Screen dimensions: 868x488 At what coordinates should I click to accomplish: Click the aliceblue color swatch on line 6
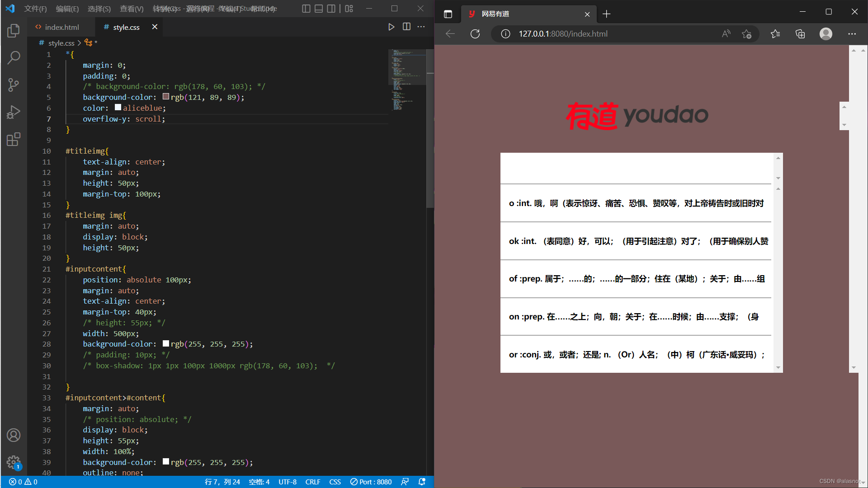118,108
